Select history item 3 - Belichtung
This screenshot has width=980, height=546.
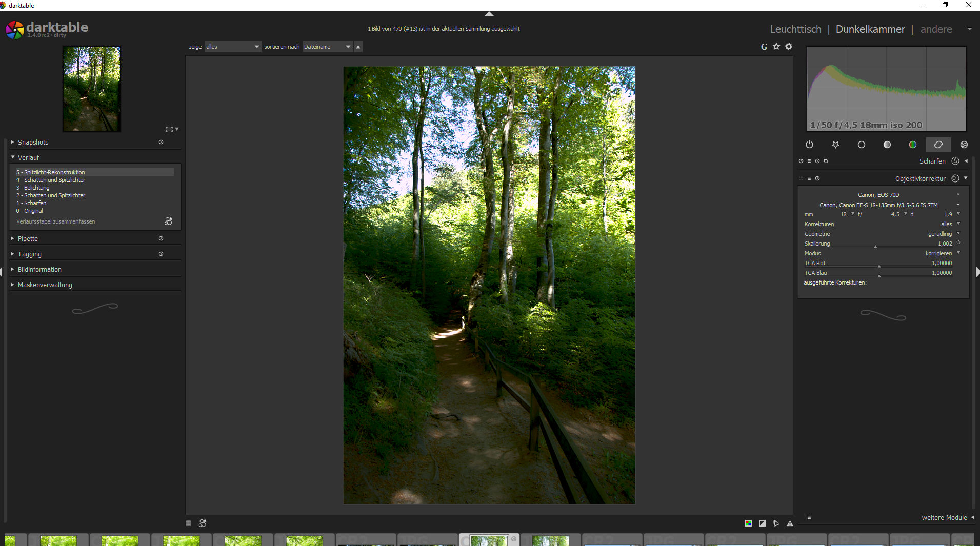tap(95, 188)
